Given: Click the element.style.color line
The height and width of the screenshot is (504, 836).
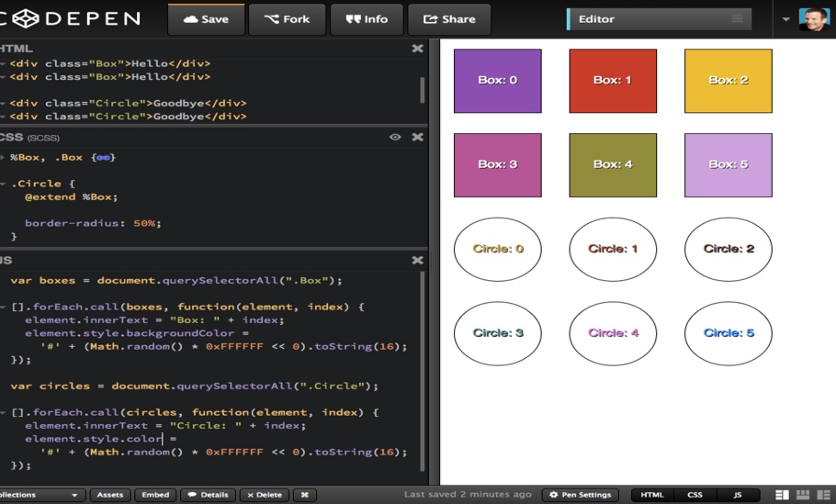Looking at the screenshot, I should pyautogui.click(x=100, y=439).
